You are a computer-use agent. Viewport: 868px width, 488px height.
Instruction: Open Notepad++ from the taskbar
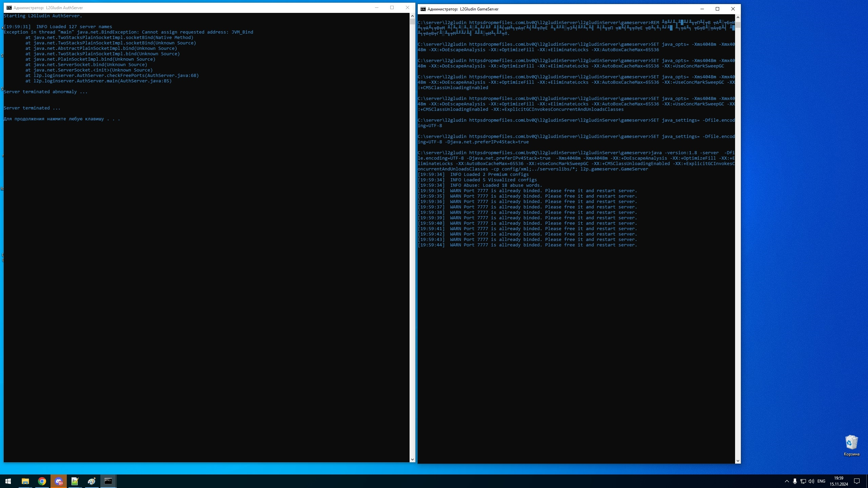coord(75,481)
